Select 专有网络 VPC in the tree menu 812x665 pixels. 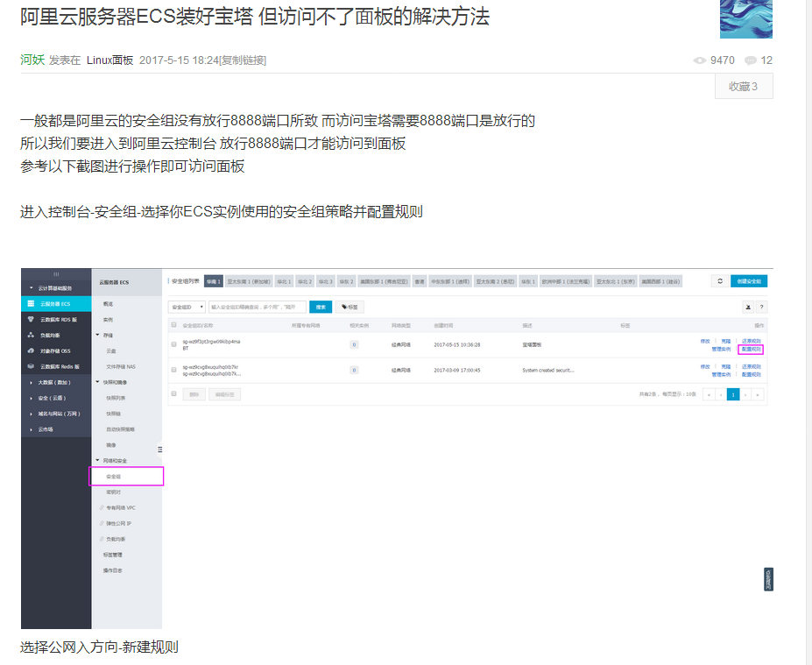120,507
